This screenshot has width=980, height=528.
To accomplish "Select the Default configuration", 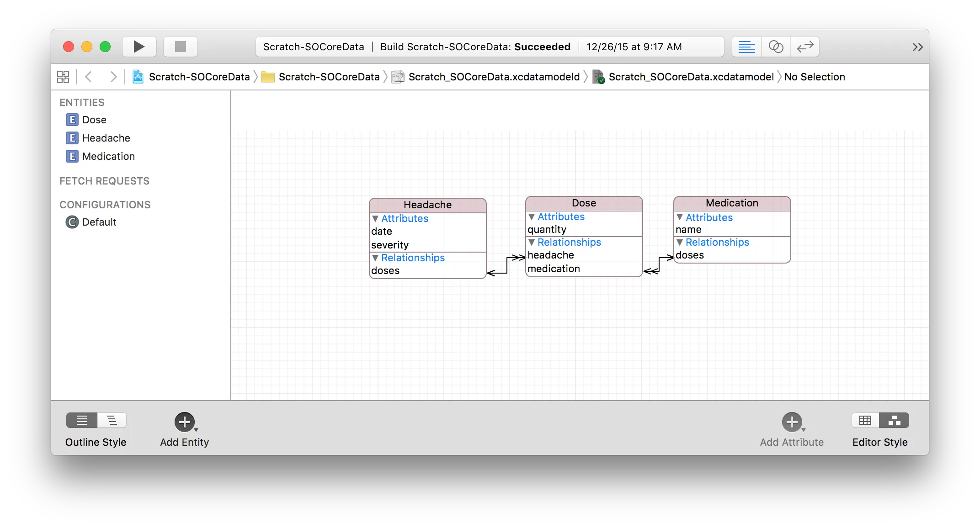I will pyautogui.click(x=99, y=222).
